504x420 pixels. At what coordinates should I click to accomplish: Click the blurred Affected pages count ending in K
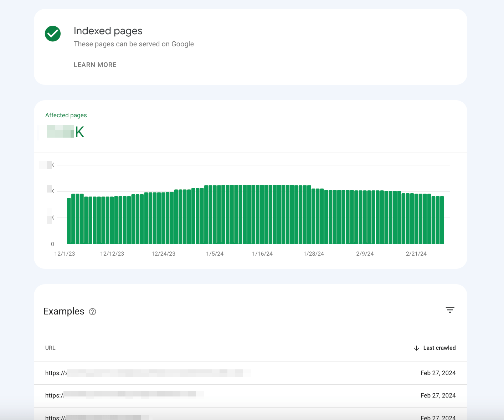coord(66,132)
